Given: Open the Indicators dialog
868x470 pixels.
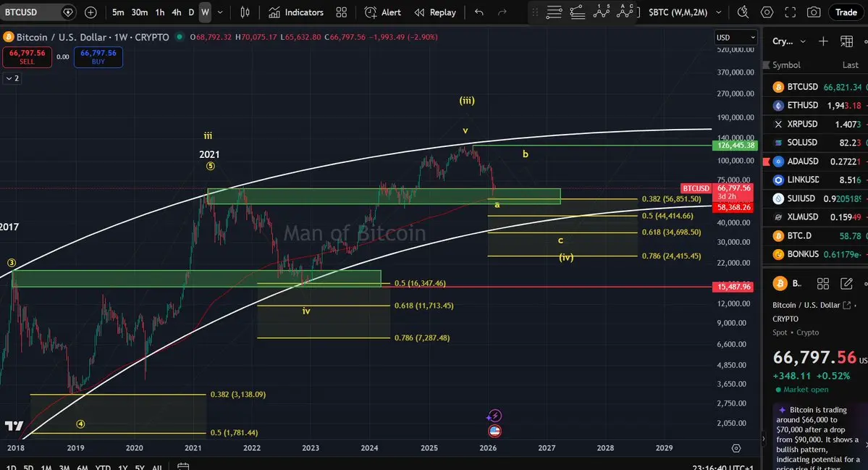Looking at the screenshot, I should (x=296, y=12).
